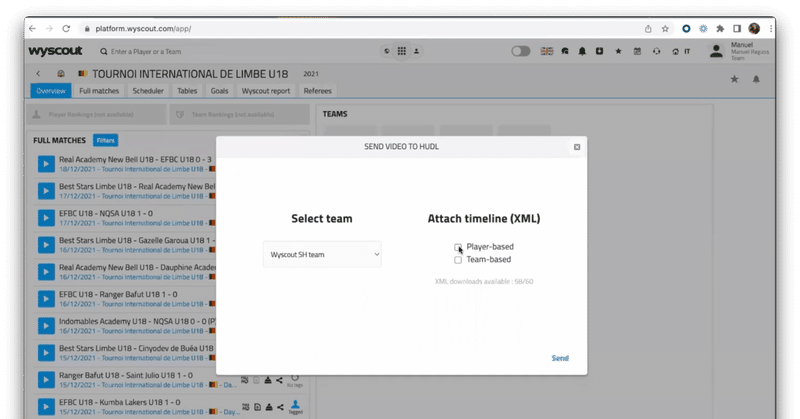Screen dimensions: 800x419
Task: Tick the Player-based timeline checkbox
Action: (458, 247)
